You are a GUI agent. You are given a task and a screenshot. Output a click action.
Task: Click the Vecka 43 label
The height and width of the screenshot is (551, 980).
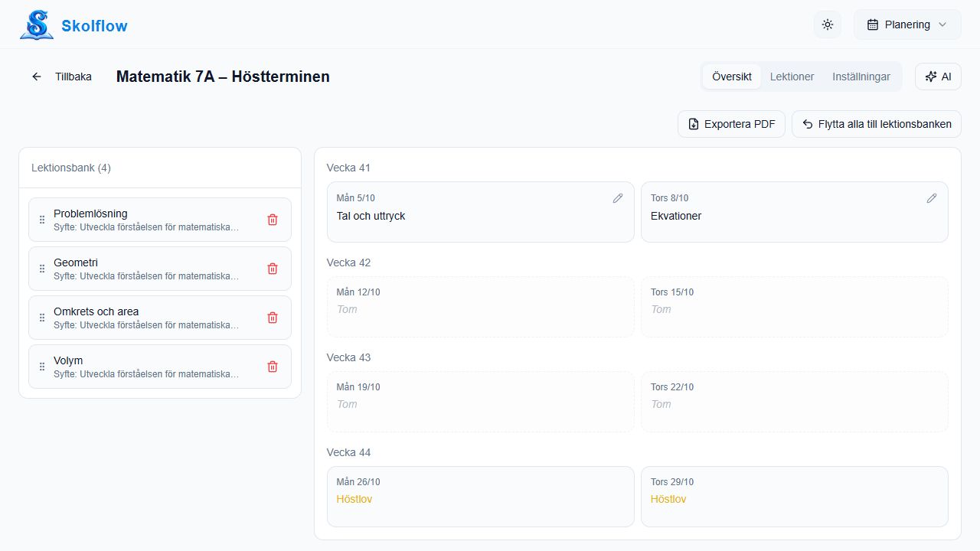(x=348, y=357)
